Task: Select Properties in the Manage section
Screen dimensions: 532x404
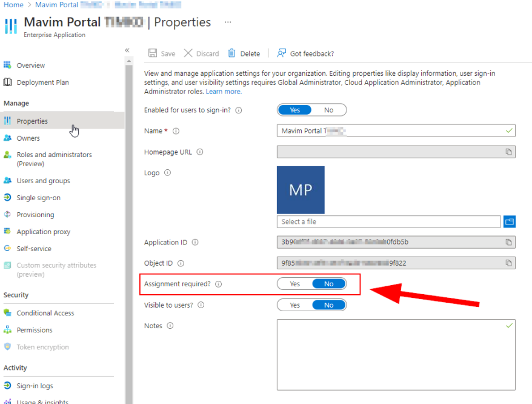Action: point(62,121)
